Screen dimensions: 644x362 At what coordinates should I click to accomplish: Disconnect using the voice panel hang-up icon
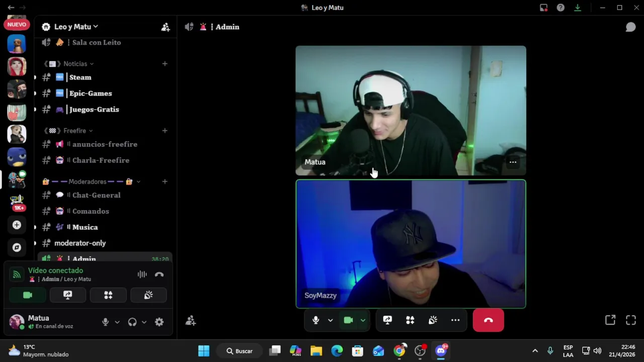(159, 275)
